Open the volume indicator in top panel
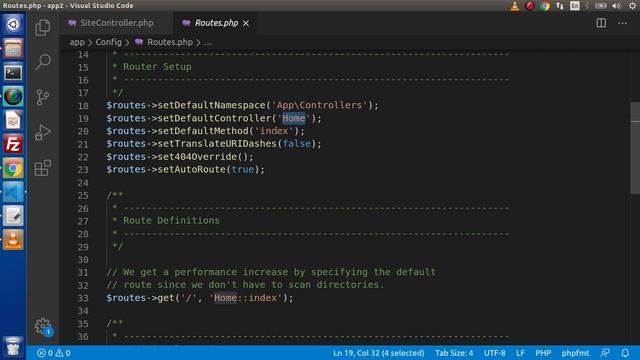Screen dimensions: 640x360 pos(616,6)
